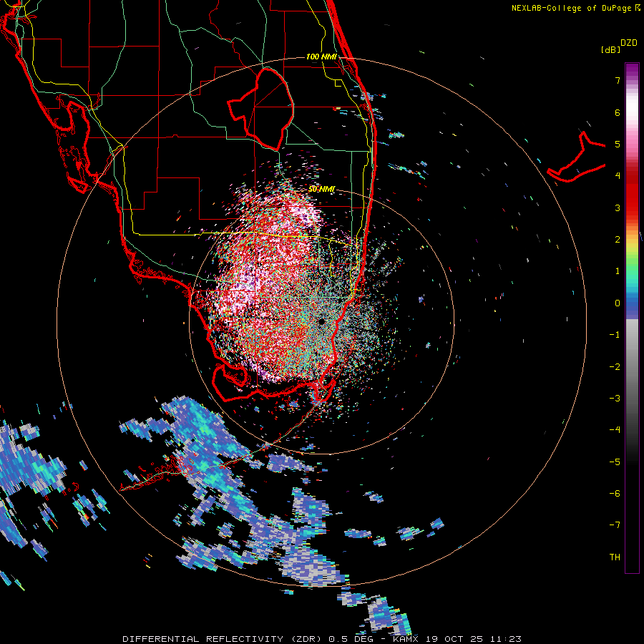
Task: Click the 0 value on the scale
Action: [x=618, y=303]
